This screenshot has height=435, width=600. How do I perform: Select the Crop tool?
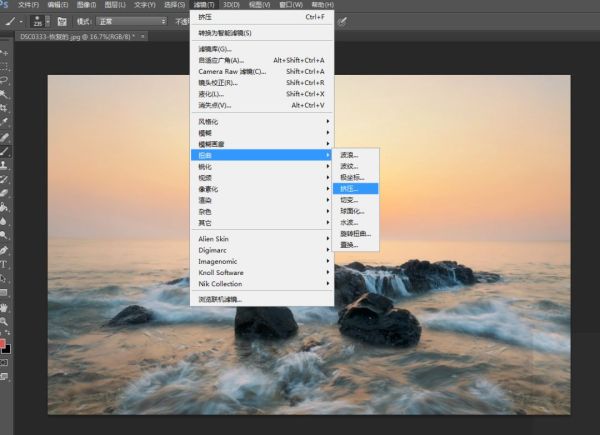[4, 108]
